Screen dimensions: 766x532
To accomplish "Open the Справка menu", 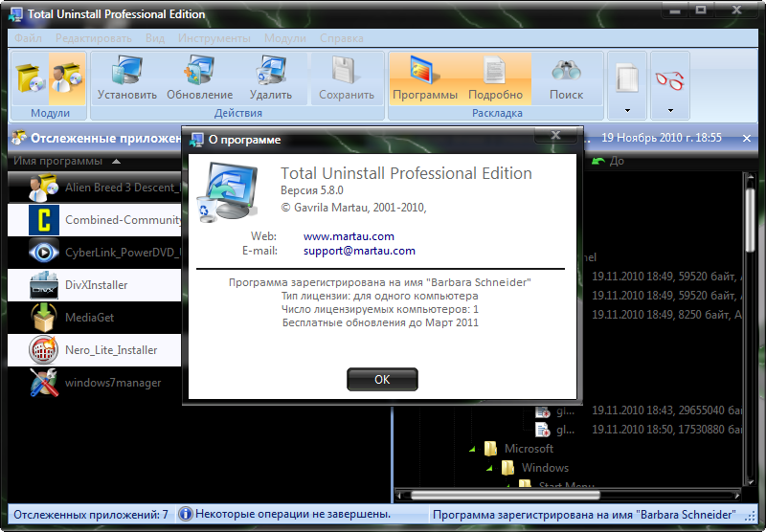I will pos(342,38).
